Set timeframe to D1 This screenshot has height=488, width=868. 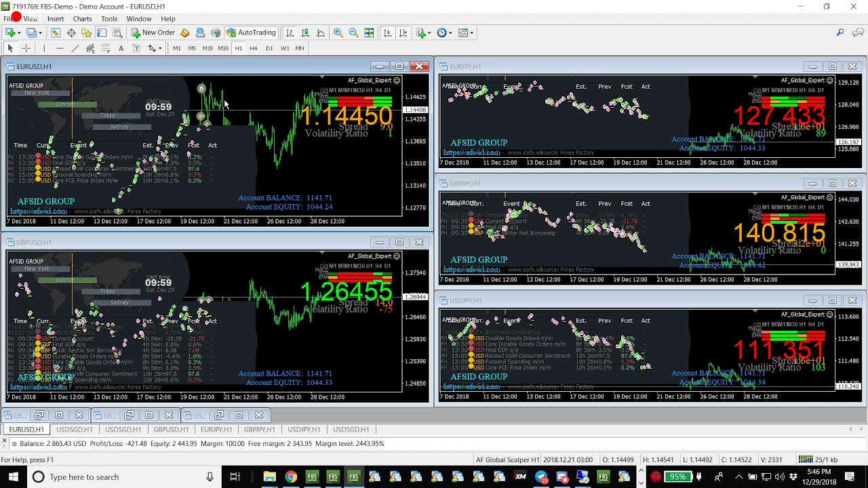(x=269, y=48)
